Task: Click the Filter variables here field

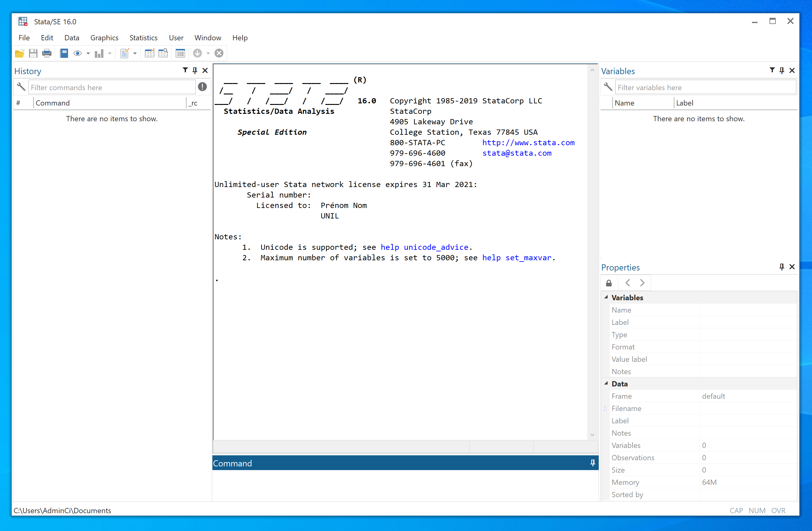Action: coord(705,88)
